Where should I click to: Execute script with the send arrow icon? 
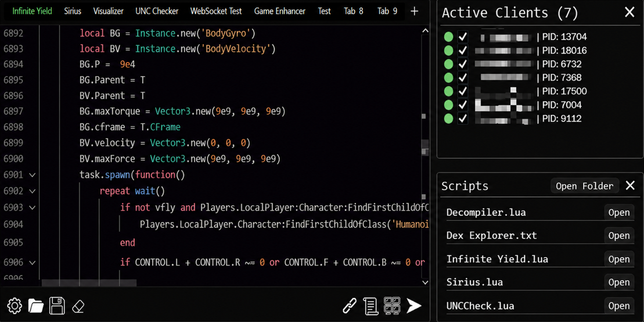pyautogui.click(x=414, y=306)
